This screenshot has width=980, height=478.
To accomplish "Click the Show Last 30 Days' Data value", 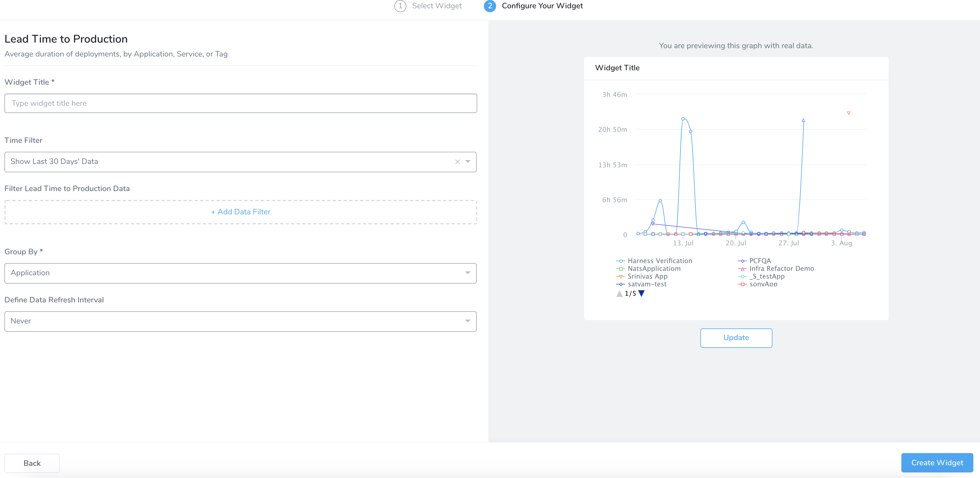I will (55, 162).
